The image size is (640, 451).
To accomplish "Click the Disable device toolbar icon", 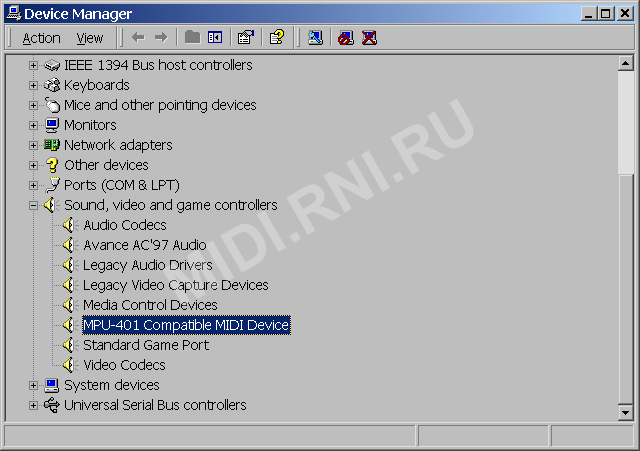I will tap(346, 38).
